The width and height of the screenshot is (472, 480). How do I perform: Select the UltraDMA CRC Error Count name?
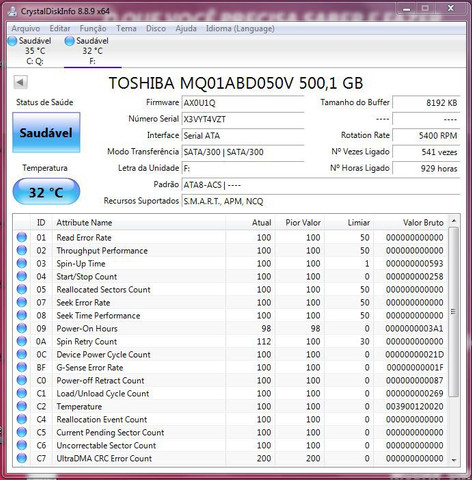(104, 459)
